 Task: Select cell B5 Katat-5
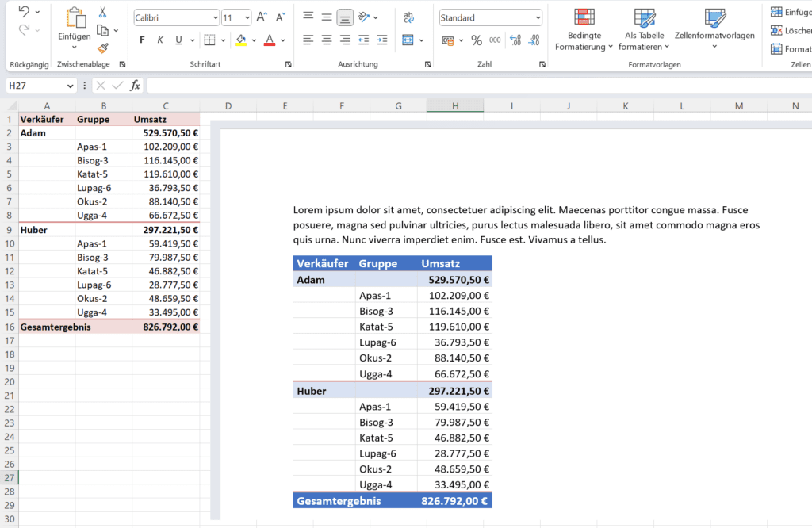104,174
